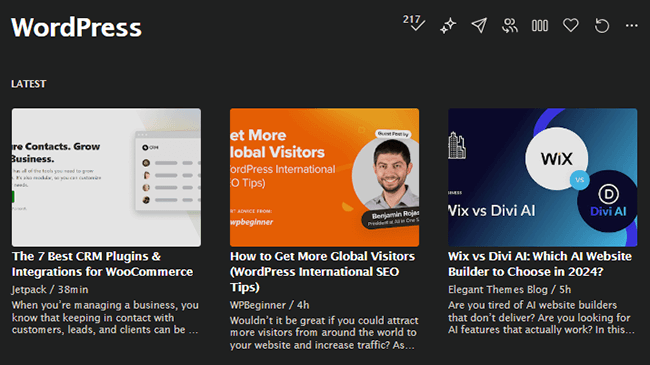
Task: Share the feed with paper plane icon
Action: click(x=479, y=26)
